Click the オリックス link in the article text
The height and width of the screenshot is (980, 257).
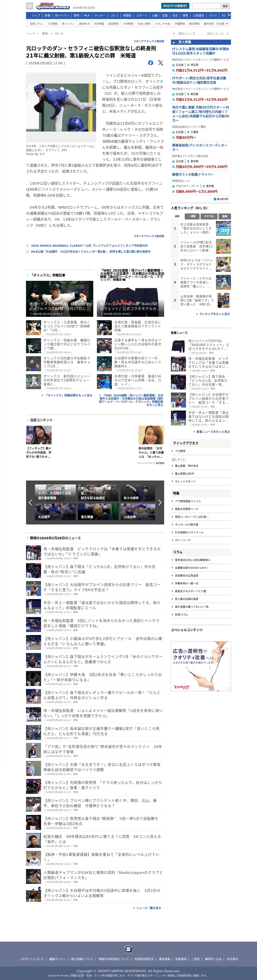(x=154, y=81)
